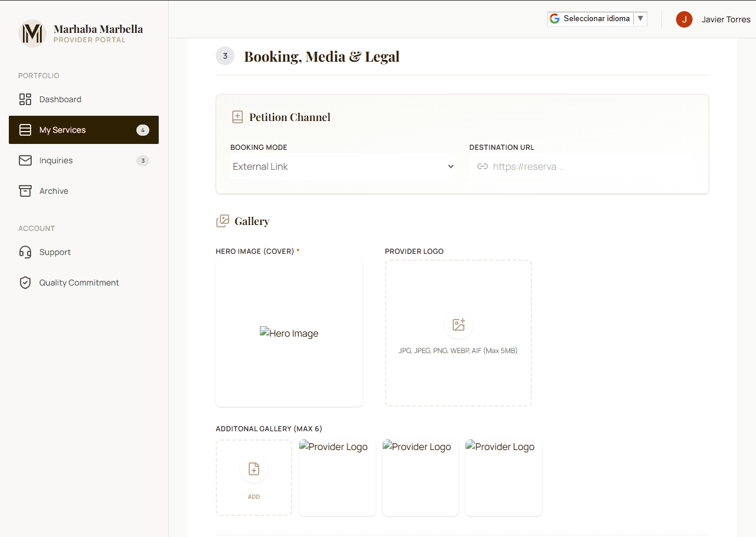Select the first Additional Gallery thumbnail
756x537 pixels.
coord(337,478)
